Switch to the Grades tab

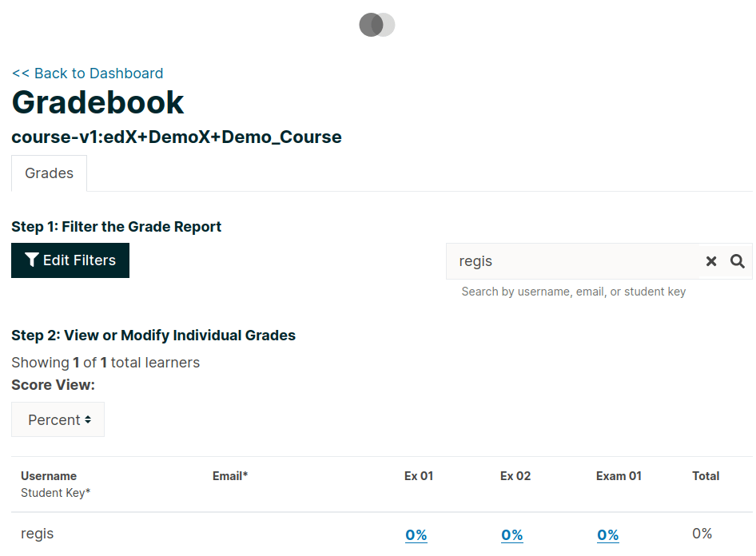click(x=49, y=173)
